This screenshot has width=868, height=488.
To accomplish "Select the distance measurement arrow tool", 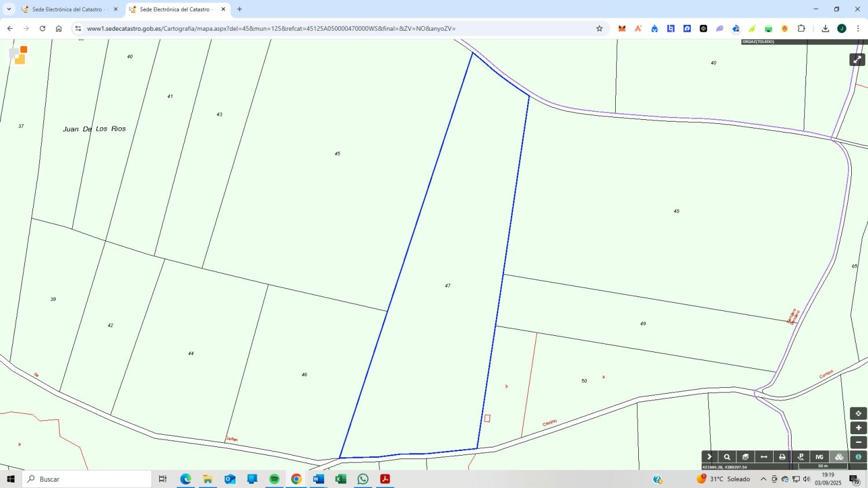I will point(764,457).
